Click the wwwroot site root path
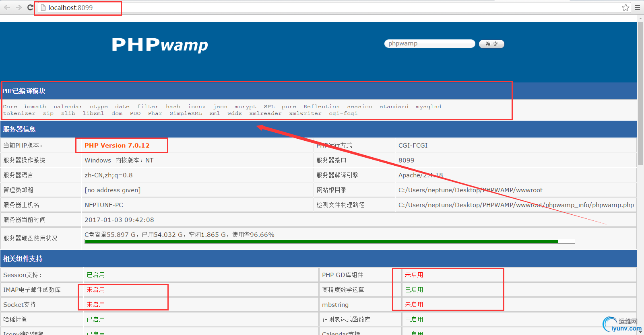 click(x=471, y=190)
